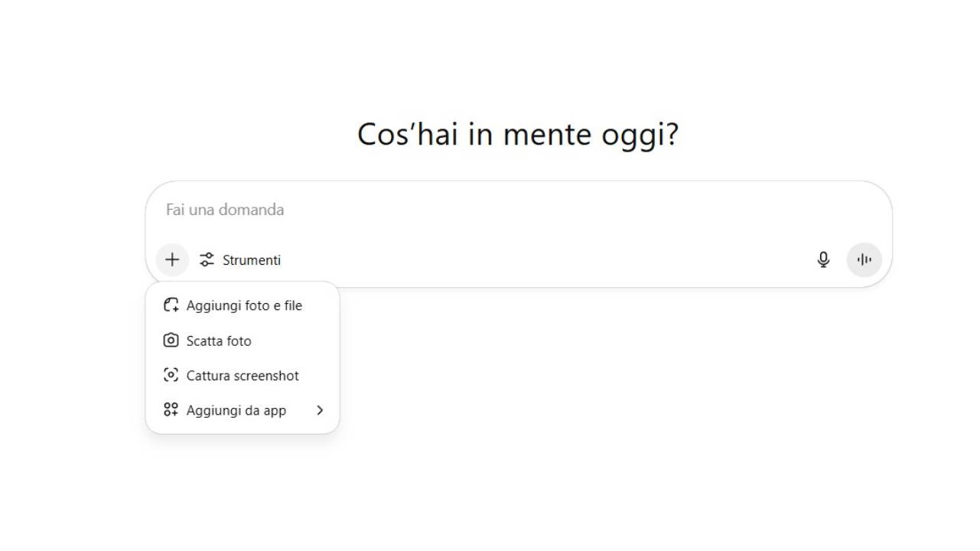
Task: Click the camera icon beside Scatta foto
Action: pos(170,340)
